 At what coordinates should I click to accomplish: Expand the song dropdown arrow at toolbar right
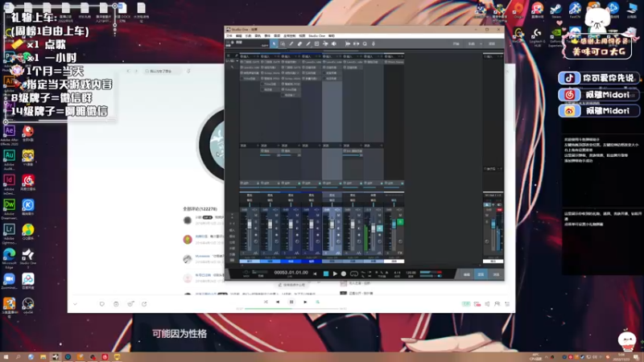[481, 44]
